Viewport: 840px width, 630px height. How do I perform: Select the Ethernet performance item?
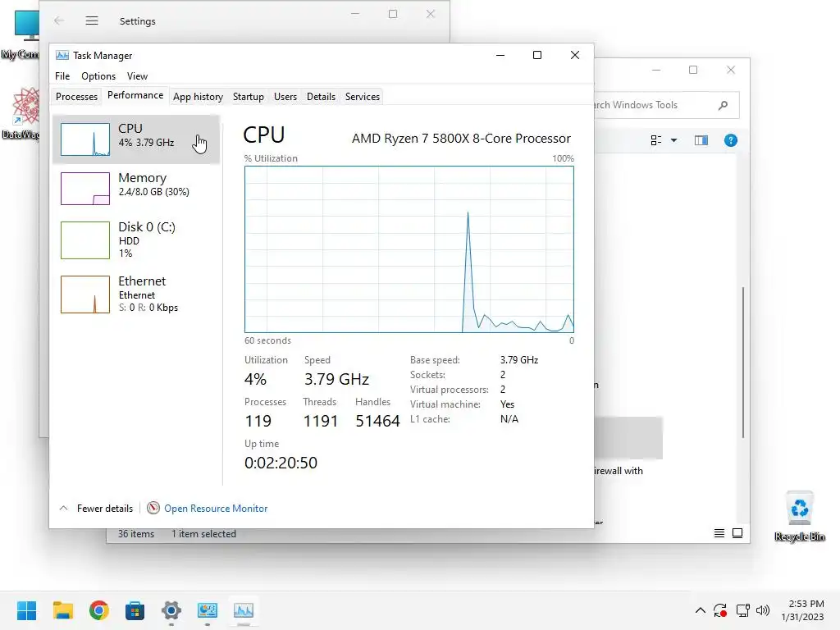136,294
